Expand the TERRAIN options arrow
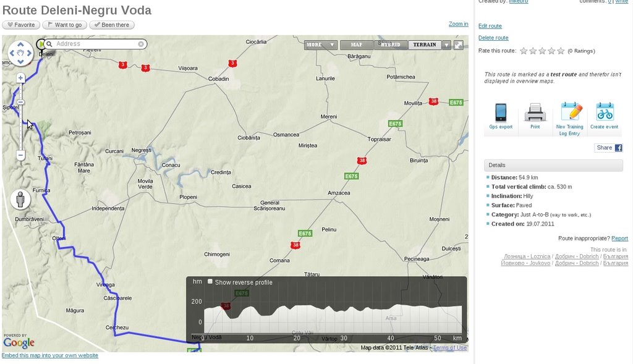 click(446, 44)
